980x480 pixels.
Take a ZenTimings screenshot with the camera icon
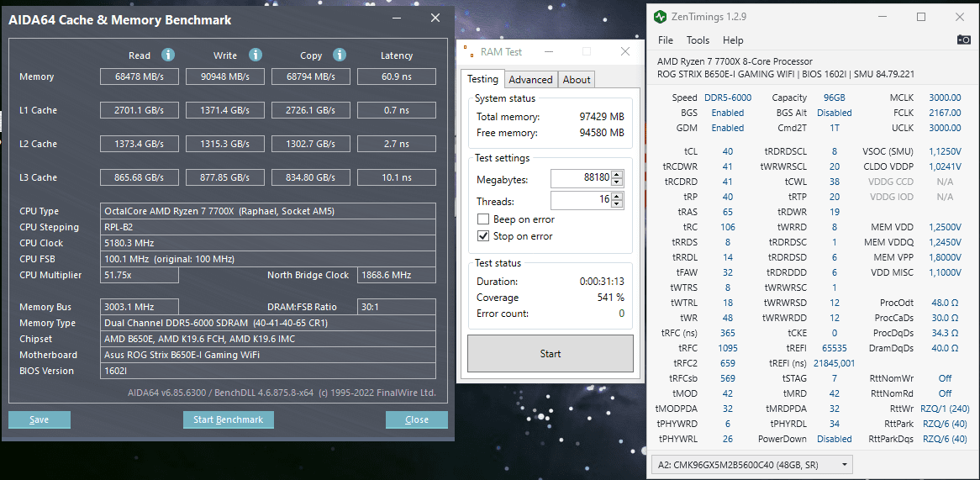pyautogui.click(x=964, y=40)
